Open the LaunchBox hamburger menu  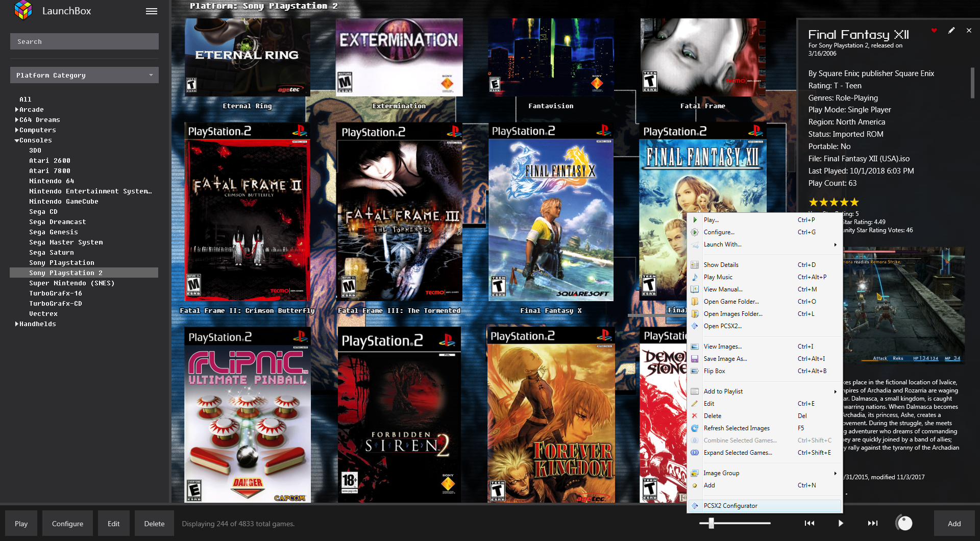pos(152,11)
